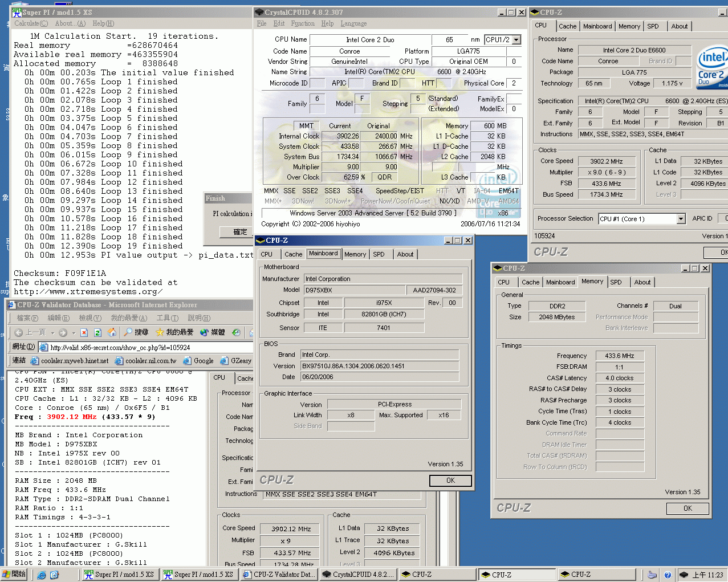The height and width of the screenshot is (582, 728).
Task: Click the page icon in the address bar
Action: (43, 347)
